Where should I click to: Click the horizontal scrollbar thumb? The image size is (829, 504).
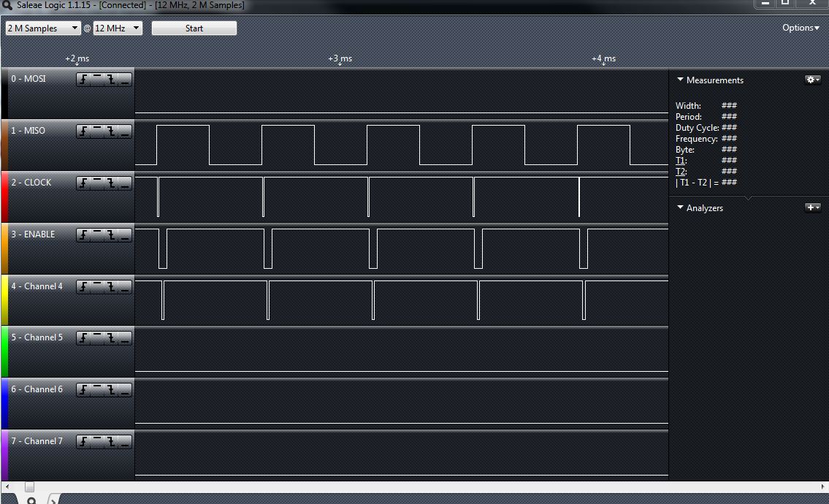point(30,486)
